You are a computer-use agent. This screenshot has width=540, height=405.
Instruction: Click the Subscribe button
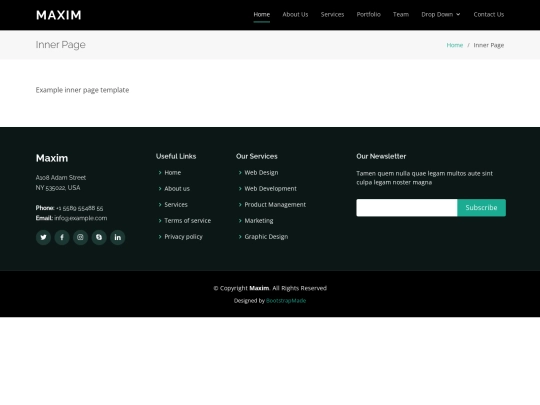coord(481,208)
